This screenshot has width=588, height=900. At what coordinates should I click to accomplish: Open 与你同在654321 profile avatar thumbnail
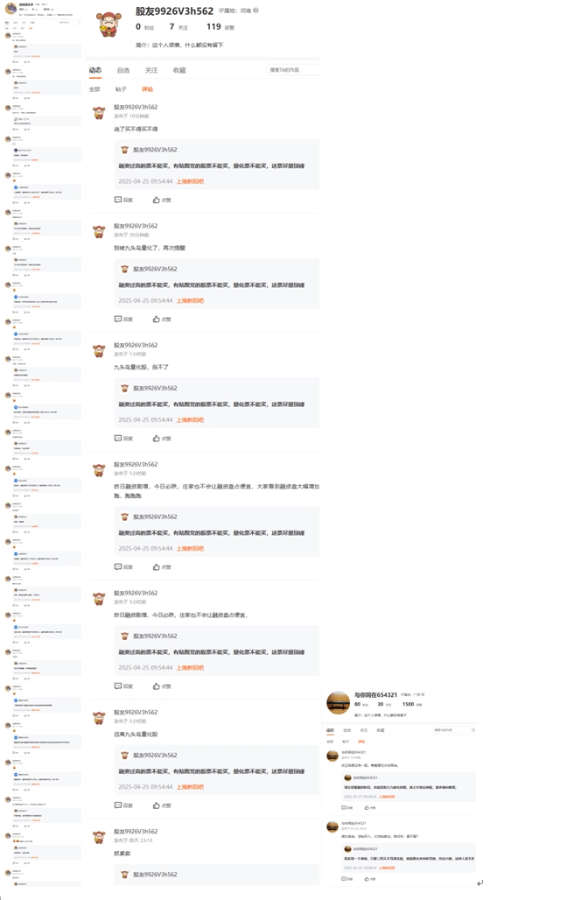(x=338, y=702)
